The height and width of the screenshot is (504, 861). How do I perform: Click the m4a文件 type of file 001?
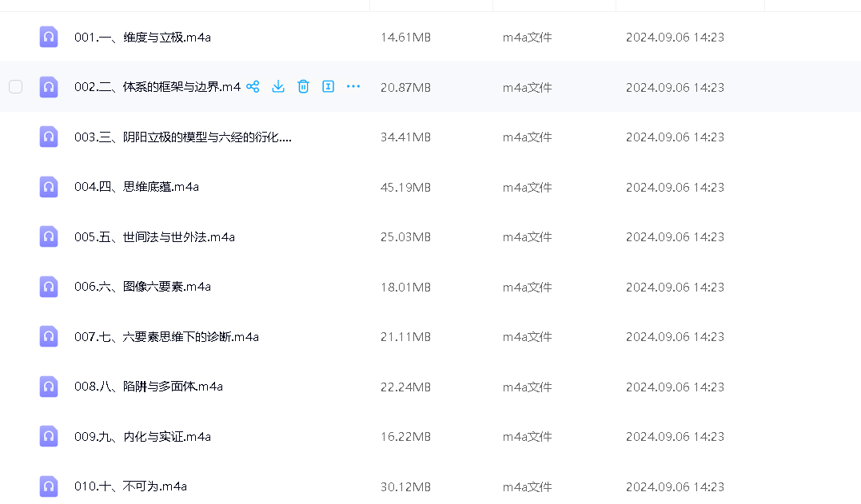[527, 38]
